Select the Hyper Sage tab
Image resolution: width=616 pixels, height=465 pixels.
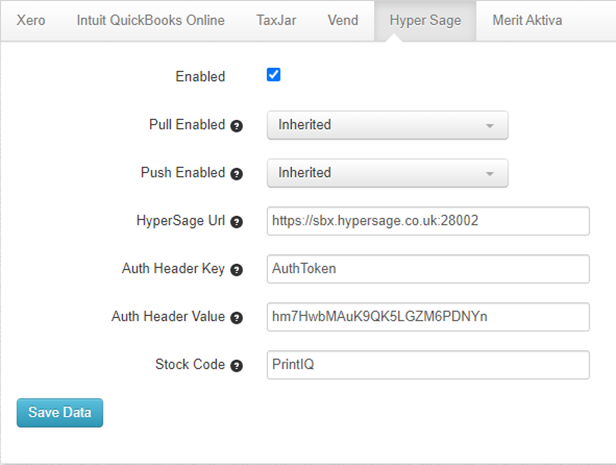[425, 20]
